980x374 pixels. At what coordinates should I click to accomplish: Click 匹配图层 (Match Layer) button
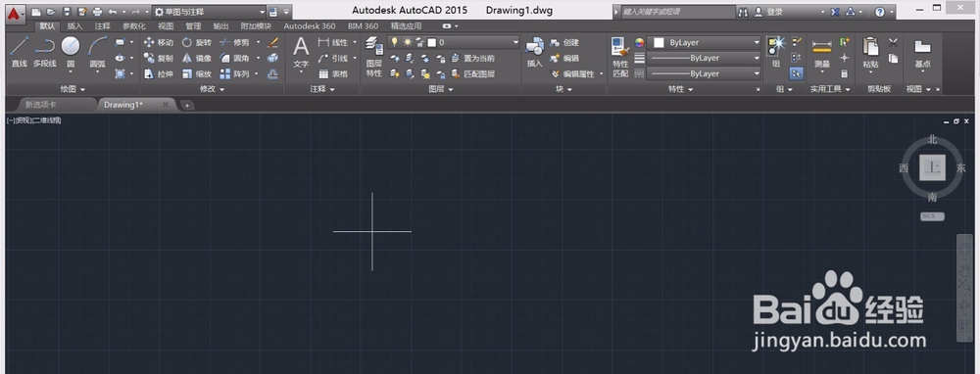472,73
